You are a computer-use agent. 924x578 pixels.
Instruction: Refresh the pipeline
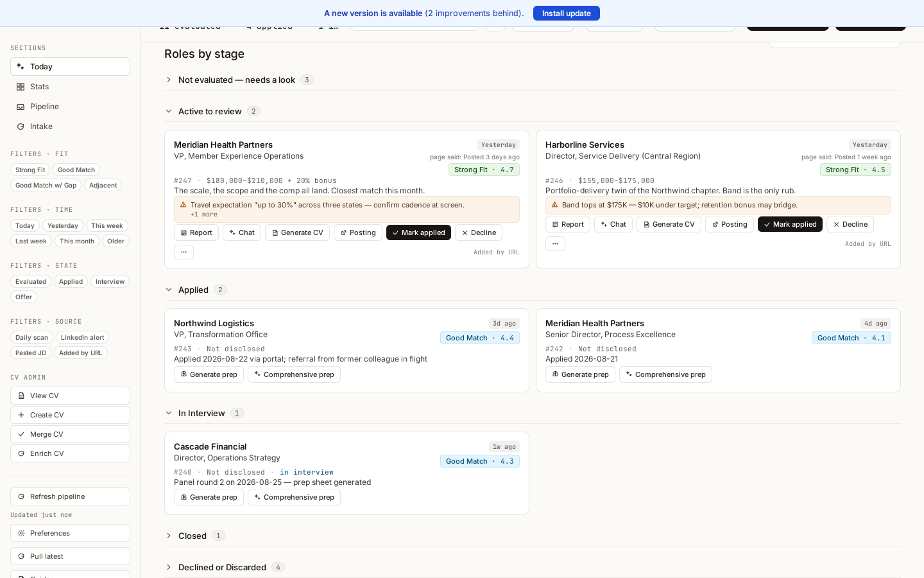(x=70, y=496)
